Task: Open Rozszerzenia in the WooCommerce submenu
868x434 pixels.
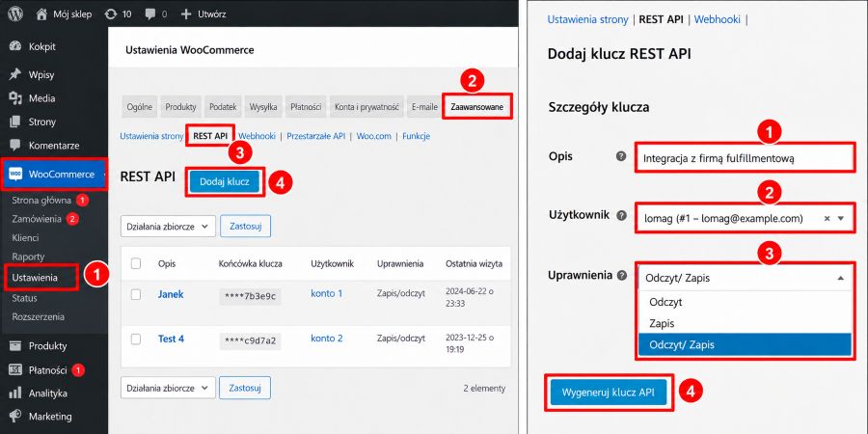Action: click(x=39, y=317)
